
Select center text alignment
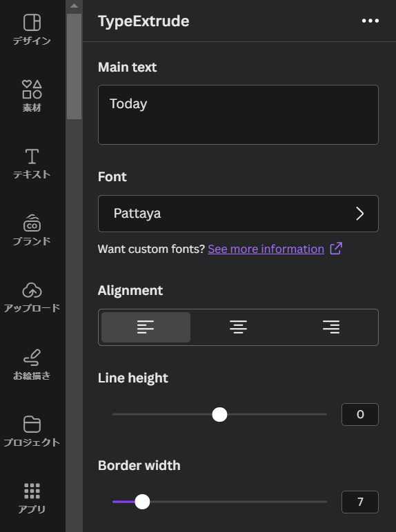click(238, 327)
